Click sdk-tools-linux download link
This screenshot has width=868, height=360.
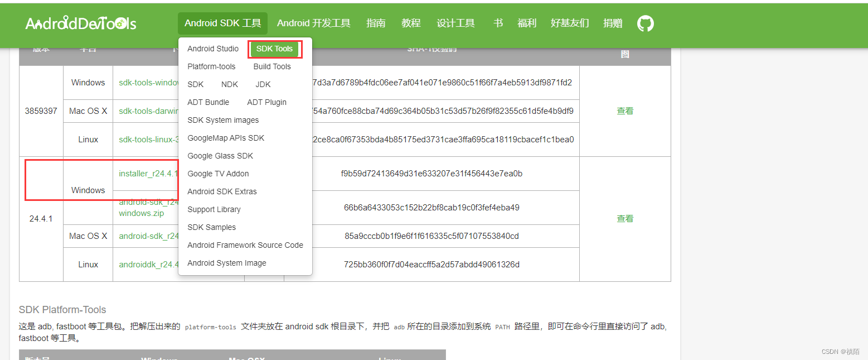pyautogui.click(x=148, y=140)
